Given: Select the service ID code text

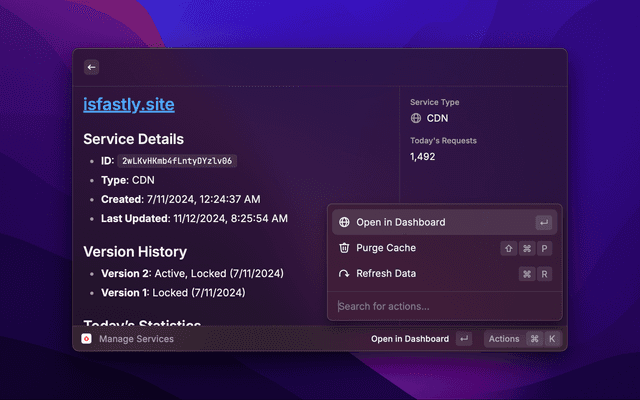Looking at the screenshot, I should coord(176,160).
